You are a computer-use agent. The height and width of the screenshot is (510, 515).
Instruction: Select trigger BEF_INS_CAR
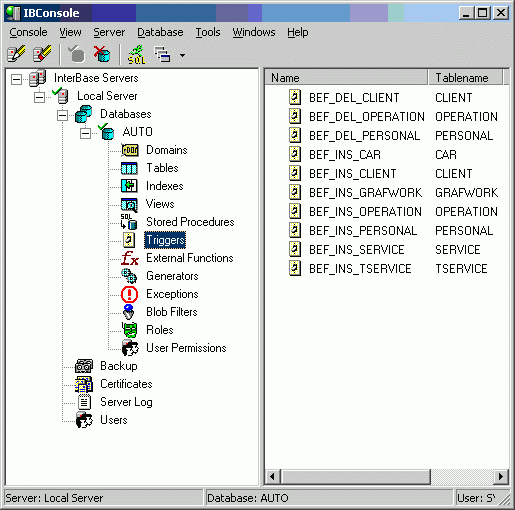coord(345,155)
